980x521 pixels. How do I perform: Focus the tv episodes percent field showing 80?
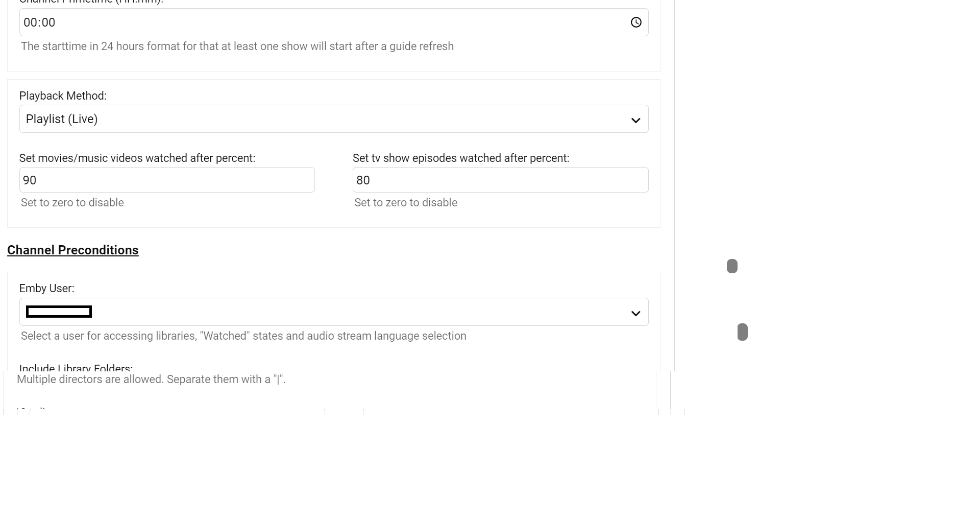(x=500, y=180)
